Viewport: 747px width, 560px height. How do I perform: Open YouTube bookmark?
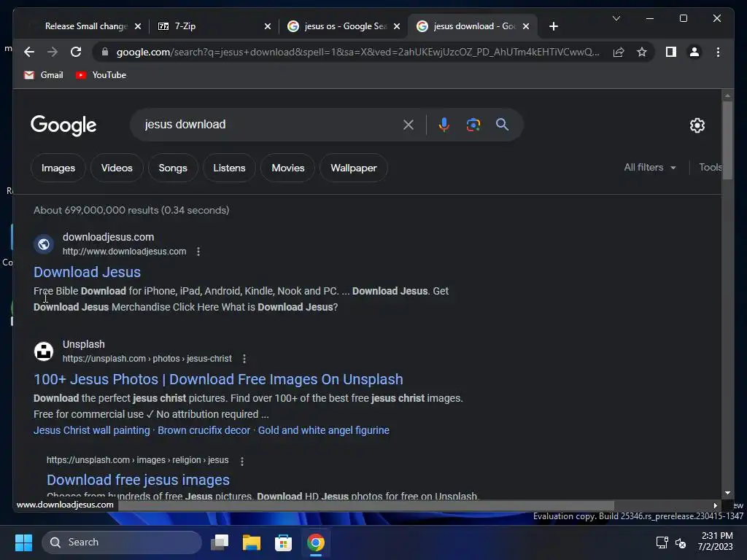coord(101,75)
